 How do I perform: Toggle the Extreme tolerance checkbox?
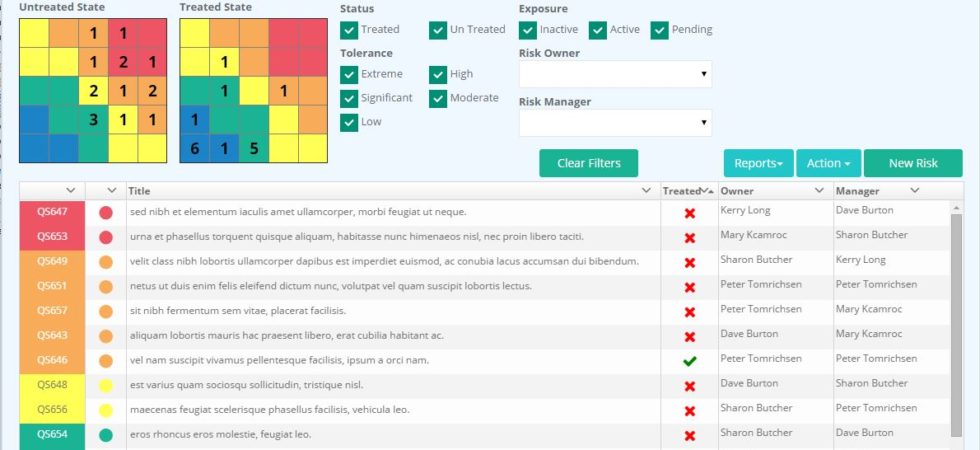[349, 74]
